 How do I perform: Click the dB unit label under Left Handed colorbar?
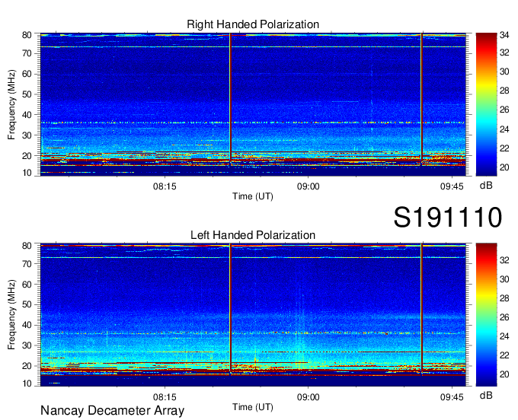click(x=486, y=395)
